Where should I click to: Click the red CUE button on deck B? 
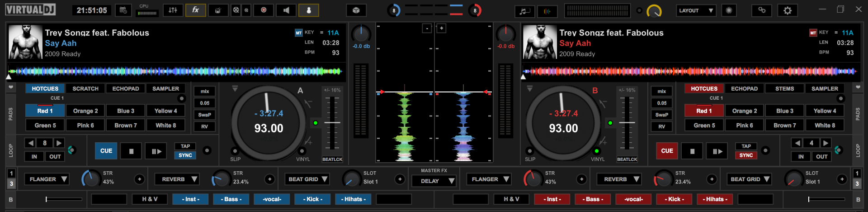point(667,151)
